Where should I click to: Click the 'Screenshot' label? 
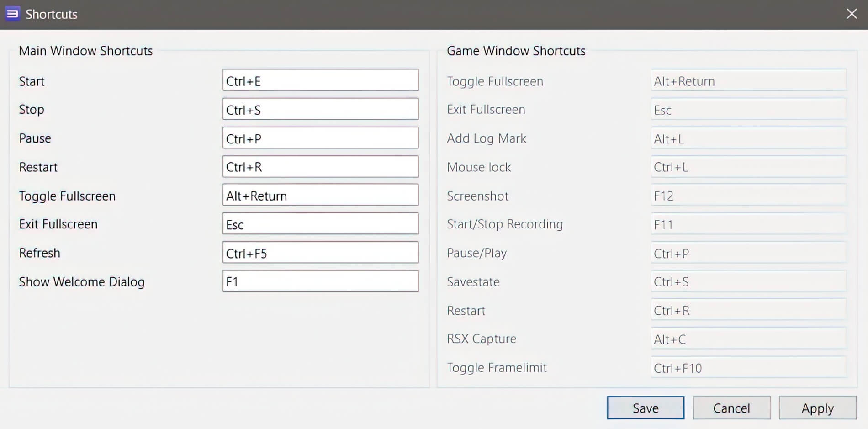click(477, 196)
